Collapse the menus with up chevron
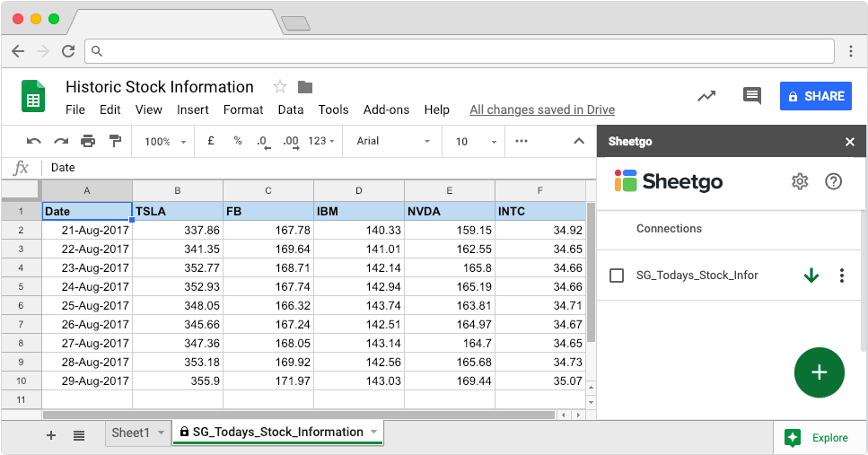This screenshot has height=455, width=868. pyautogui.click(x=579, y=141)
